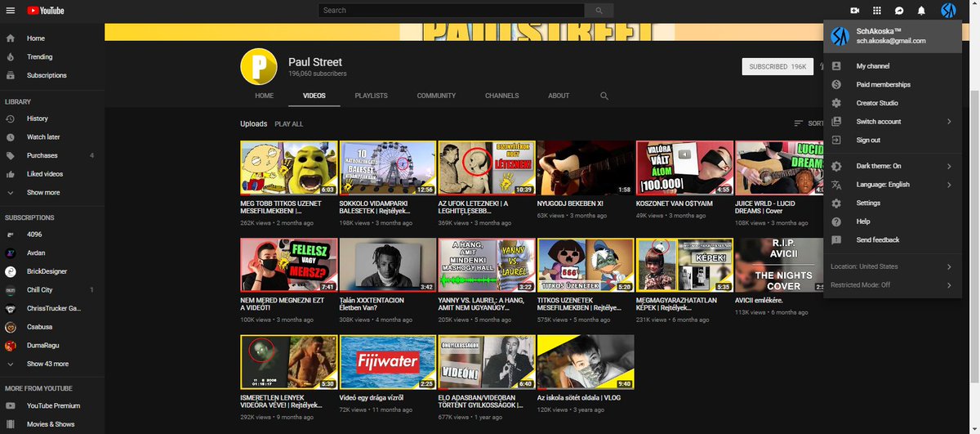
Task: Open the Fijiwater video thumbnail
Action: point(387,361)
